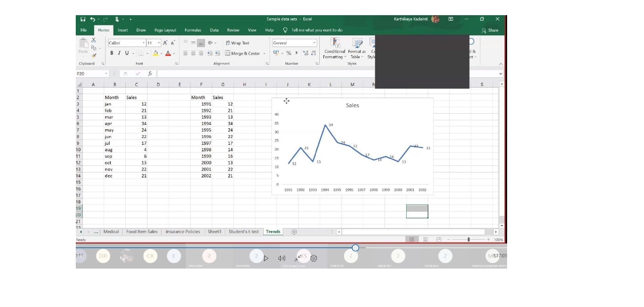Click the Cut scissors icon
This screenshot has height=307, width=644.
pos(94,40)
